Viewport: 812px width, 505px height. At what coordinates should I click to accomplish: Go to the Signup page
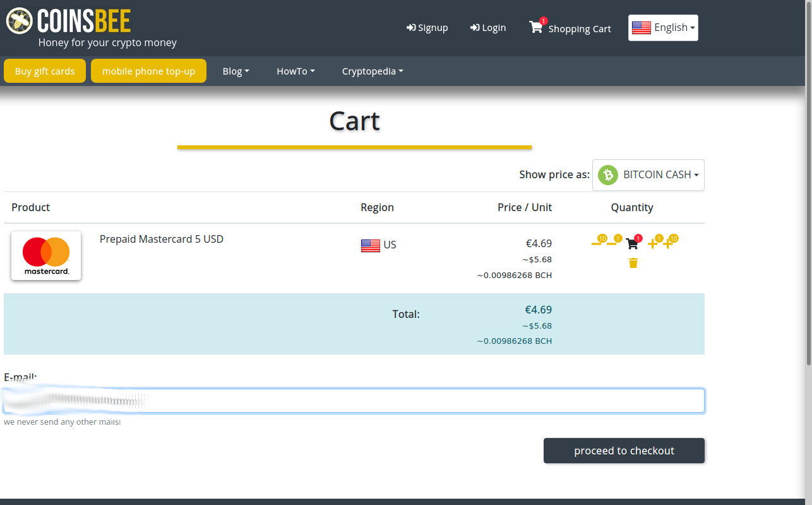(x=427, y=28)
